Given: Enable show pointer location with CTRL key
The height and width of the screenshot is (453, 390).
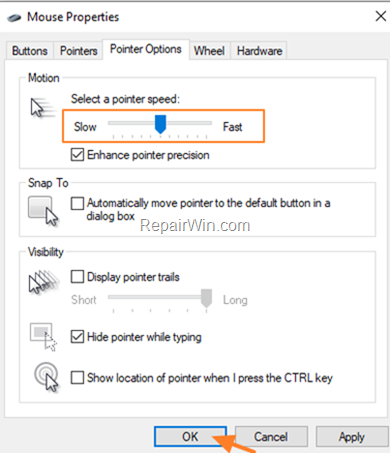Looking at the screenshot, I should (77, 378).
